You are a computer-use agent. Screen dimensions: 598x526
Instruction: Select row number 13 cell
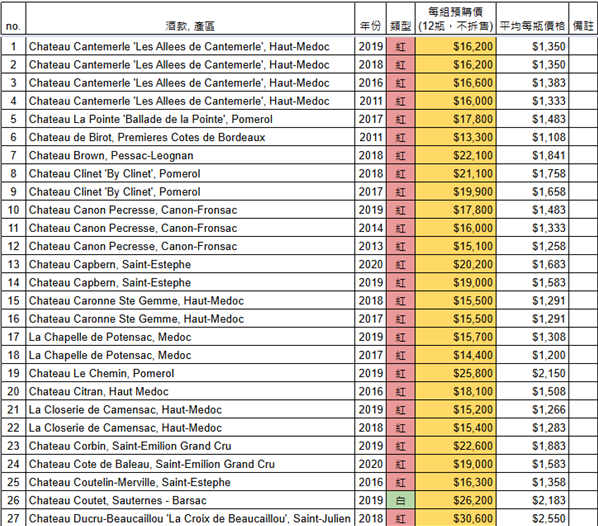click(x=14, y=264)
